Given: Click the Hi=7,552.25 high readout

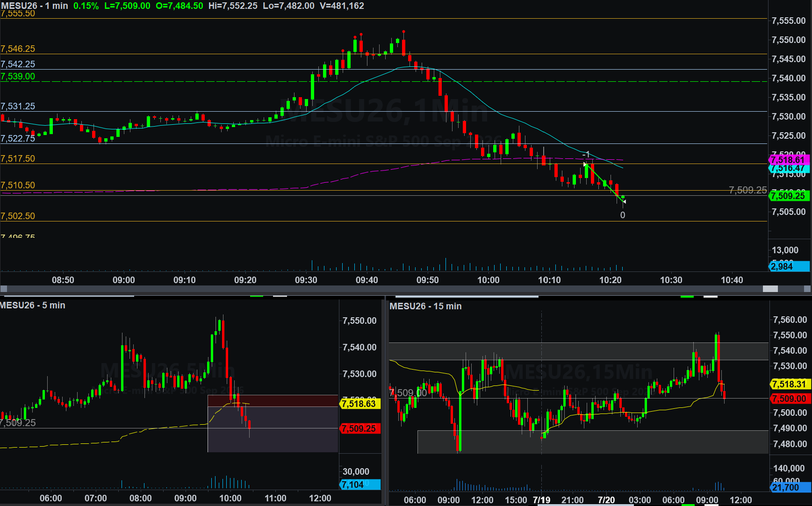Looking at the screenshot, I should [233, 6].
